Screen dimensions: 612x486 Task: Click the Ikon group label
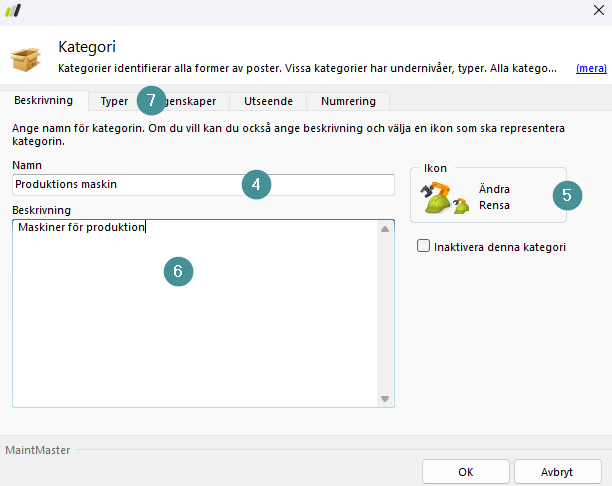click(x=435, y=168)
